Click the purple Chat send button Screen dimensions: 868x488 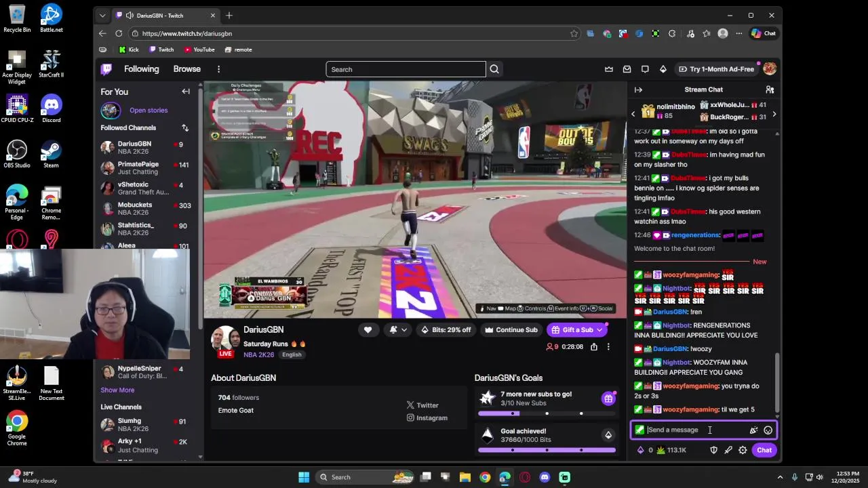click(764, 450)
